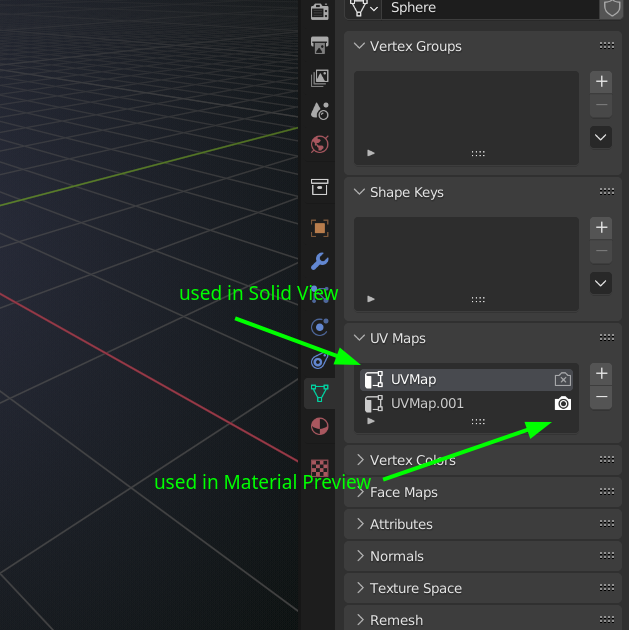Remove shape key with minus button
Viewport: 629px width, 630px height.
point(601,251)
